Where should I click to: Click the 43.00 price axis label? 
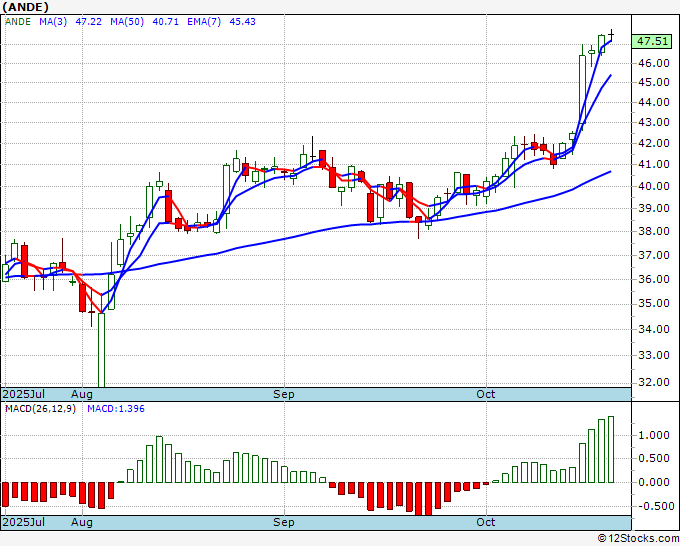coord(654,122)
